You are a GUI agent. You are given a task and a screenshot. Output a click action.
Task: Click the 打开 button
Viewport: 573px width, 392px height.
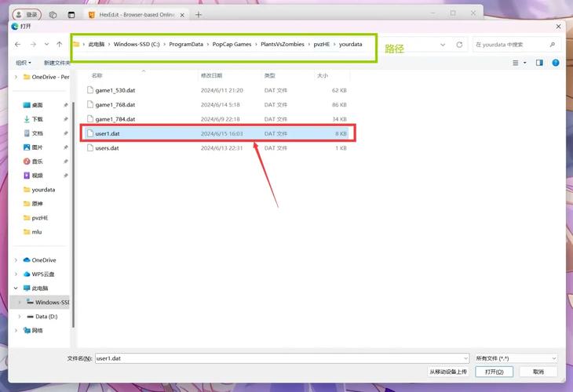(x=494, y=372)
